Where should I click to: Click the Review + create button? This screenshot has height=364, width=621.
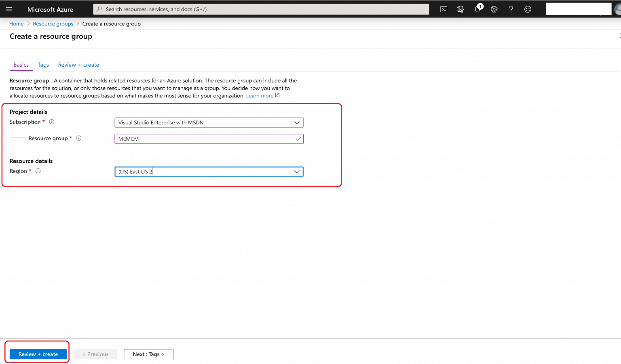click(38, 354)
